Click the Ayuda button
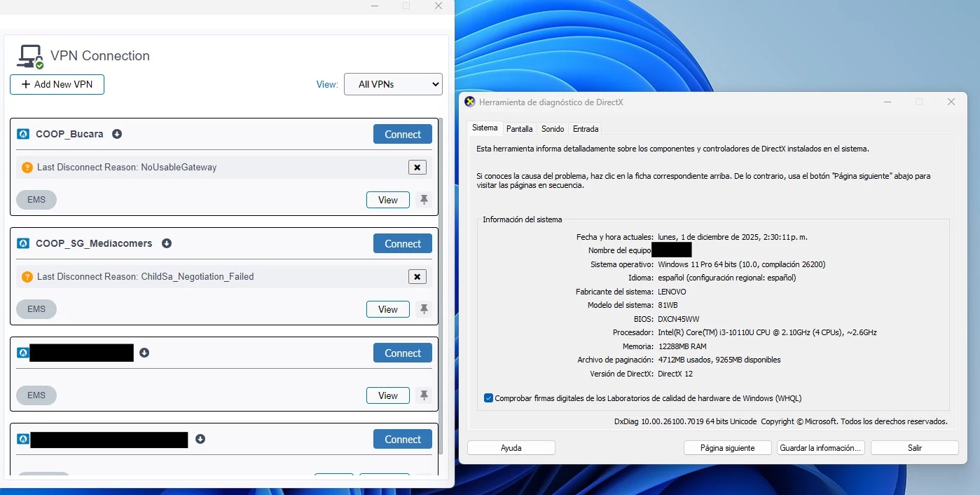The image size is (980, 495). (x=511, y=448)
